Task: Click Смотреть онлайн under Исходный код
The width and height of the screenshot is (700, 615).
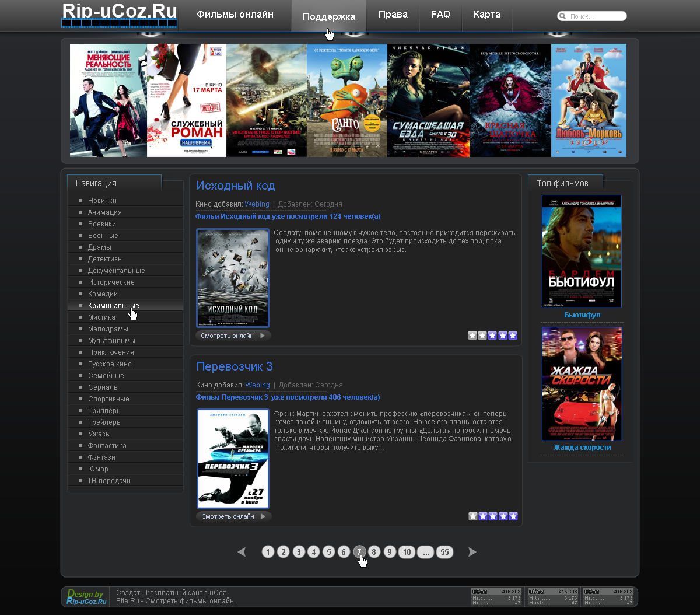Action: click(x=233, y=336)
